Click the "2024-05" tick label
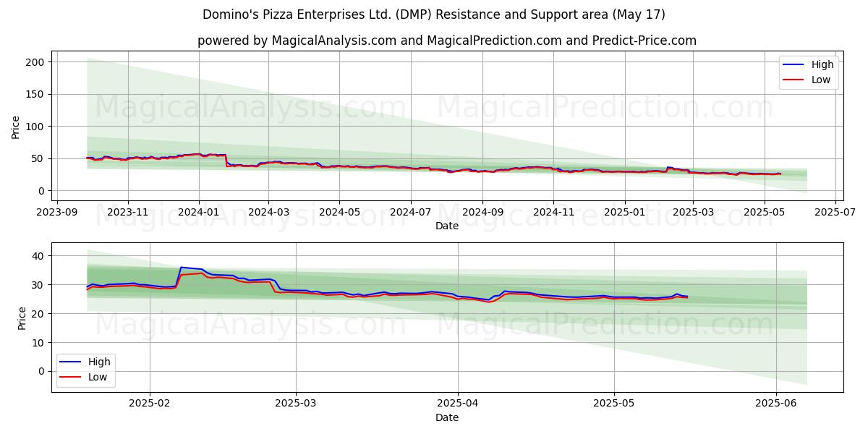The image size is (868, 434). pyautogui.click(x=339, y=212)
